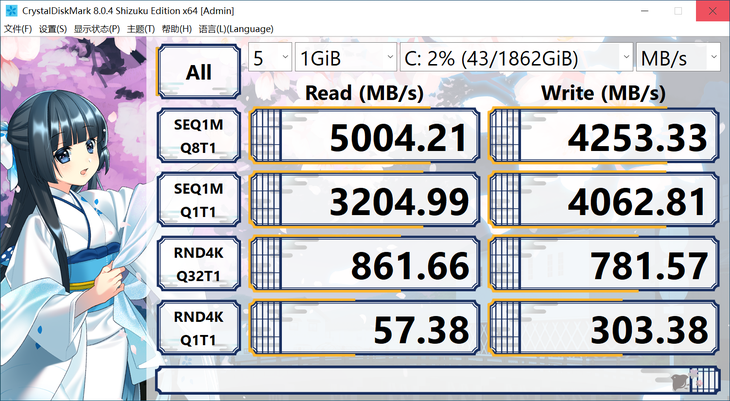Open the 主题(T) theme menu

(141, 29)
